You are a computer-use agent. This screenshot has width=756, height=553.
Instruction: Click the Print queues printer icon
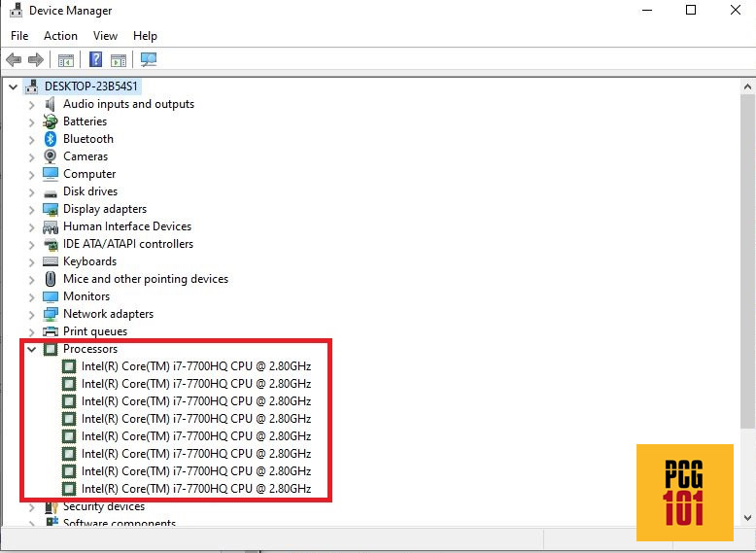point(51,331)
